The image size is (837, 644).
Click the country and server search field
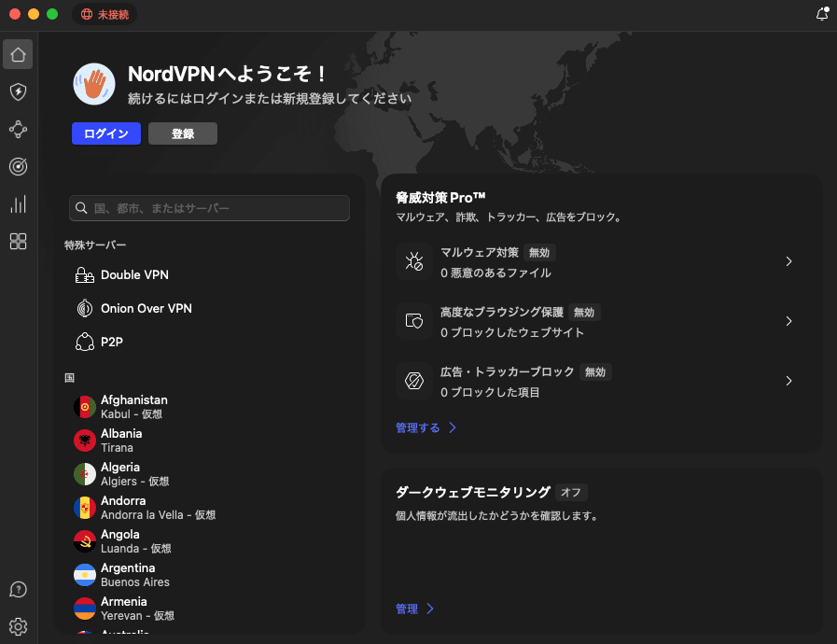point(210,208)
